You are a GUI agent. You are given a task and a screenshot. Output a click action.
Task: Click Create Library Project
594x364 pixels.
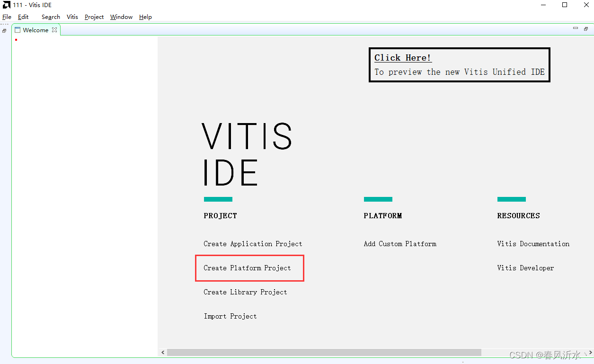click(245, 292)
